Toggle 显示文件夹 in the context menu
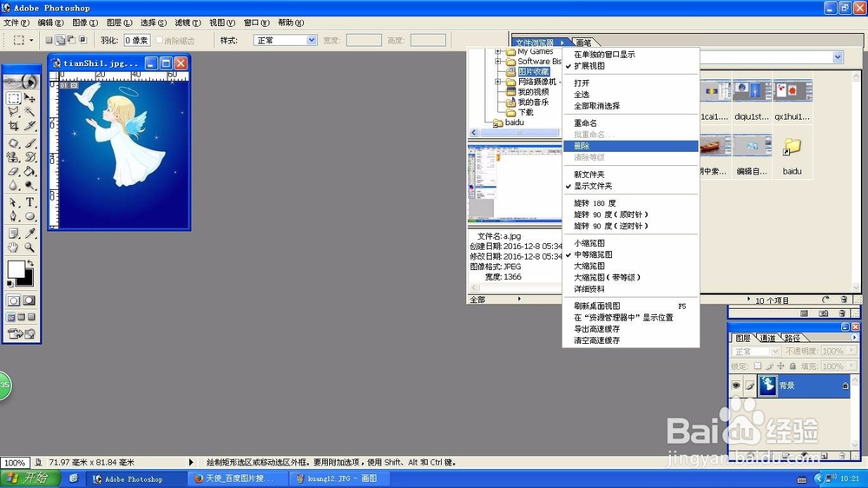This screenshot has height=488, width=868. [631, 186]
